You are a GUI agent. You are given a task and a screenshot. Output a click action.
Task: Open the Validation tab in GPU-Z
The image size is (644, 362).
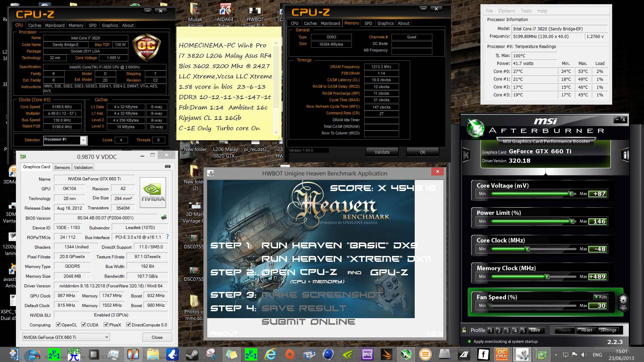(83, 167)
